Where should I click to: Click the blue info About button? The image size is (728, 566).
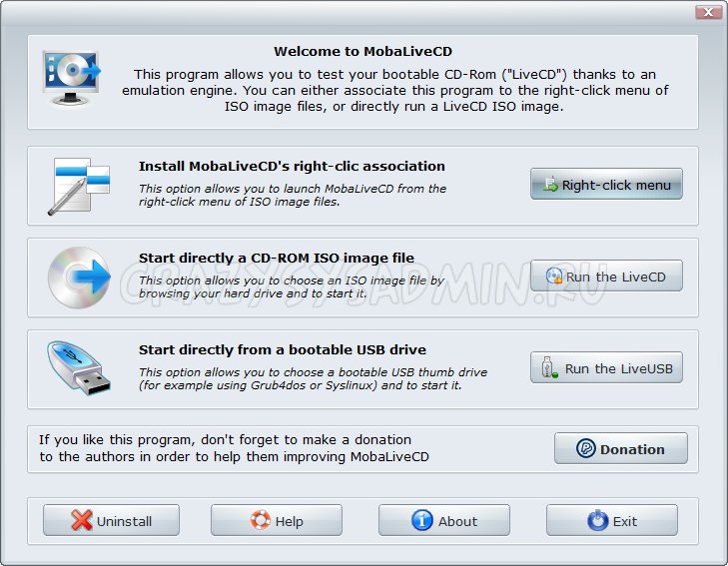point(444,521)
